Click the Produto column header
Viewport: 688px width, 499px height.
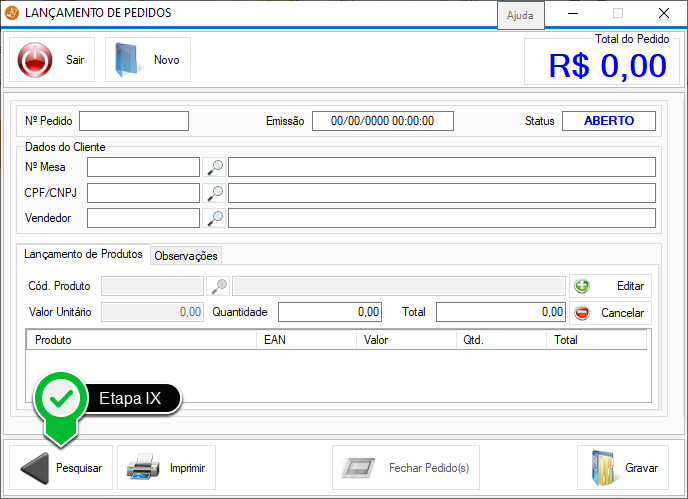(x=142, y=340)
